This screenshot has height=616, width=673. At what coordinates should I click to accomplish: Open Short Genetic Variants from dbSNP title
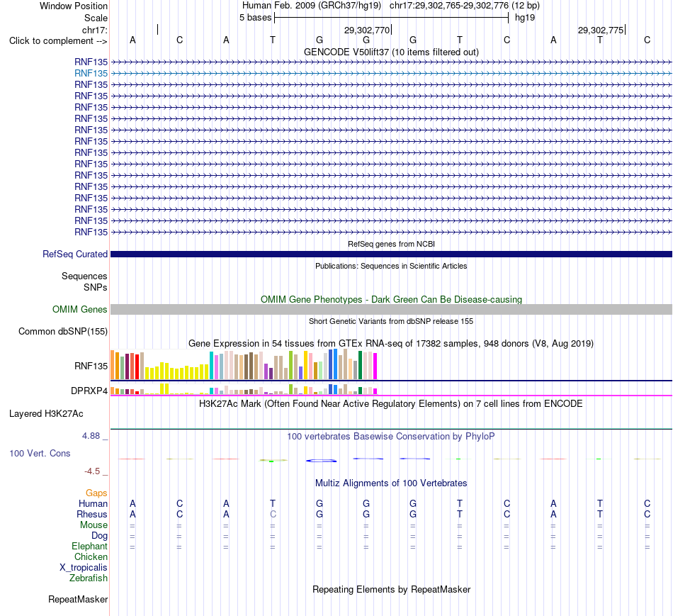click(x=391, y=321)
